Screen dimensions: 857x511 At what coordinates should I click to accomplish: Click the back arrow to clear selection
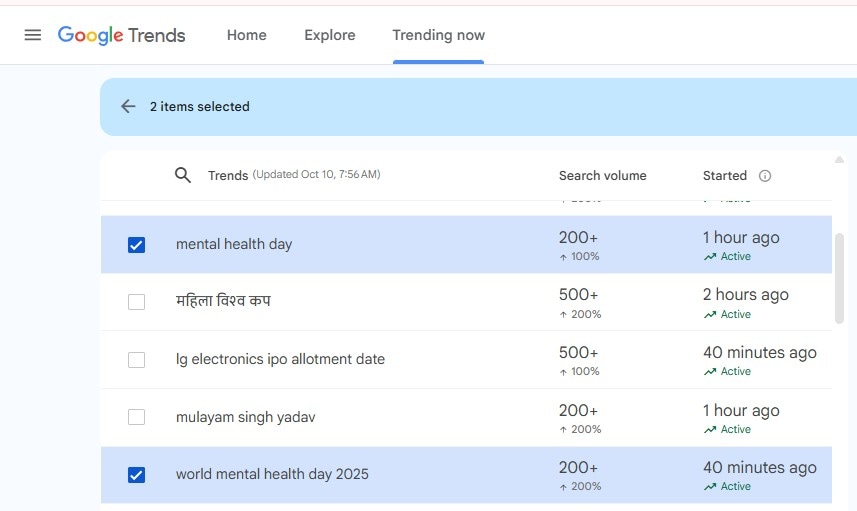[x=128, y=107]
